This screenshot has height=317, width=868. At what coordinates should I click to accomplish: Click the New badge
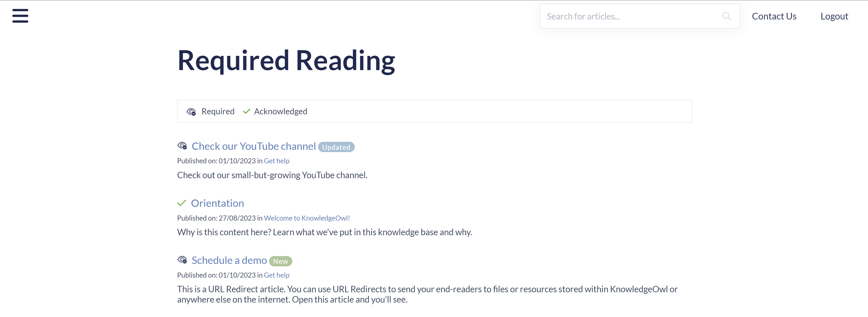point(280,261)
